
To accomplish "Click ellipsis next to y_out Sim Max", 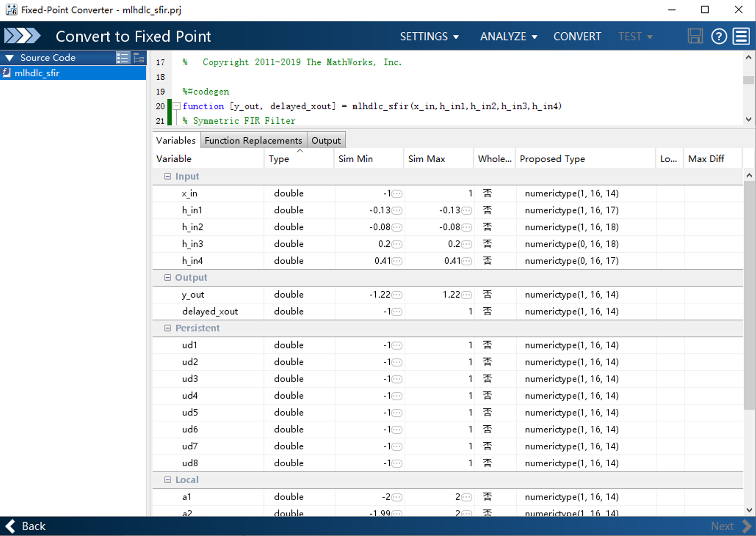I will pos(467,295).
